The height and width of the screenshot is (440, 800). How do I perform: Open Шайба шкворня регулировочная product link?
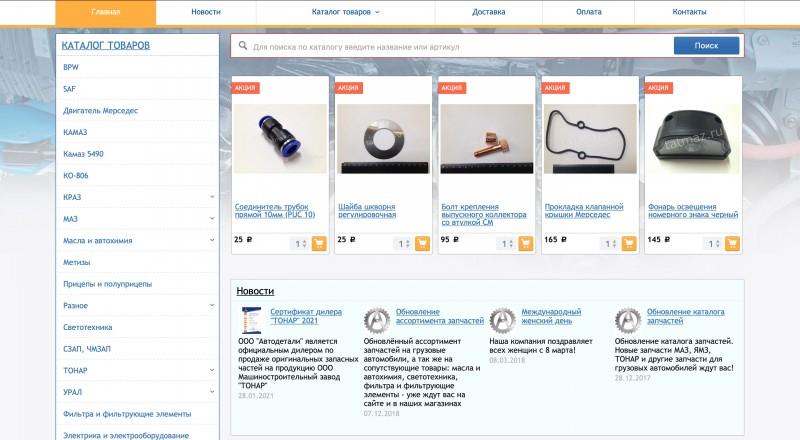point(367,211)
